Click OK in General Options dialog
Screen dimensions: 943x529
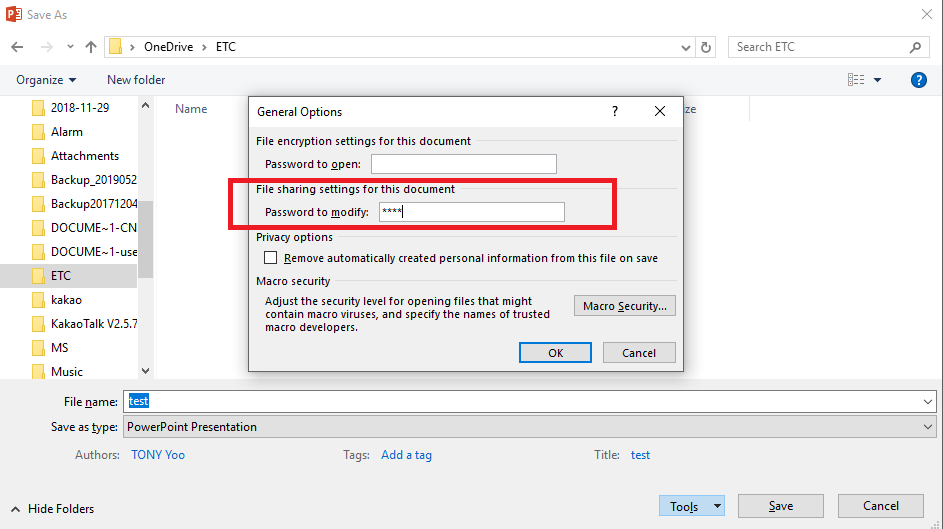pos(555,353)
